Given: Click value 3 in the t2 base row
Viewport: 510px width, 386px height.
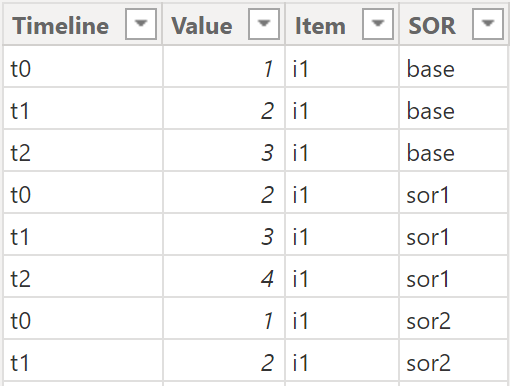Looking at the screenshot, I should point(224,150).
